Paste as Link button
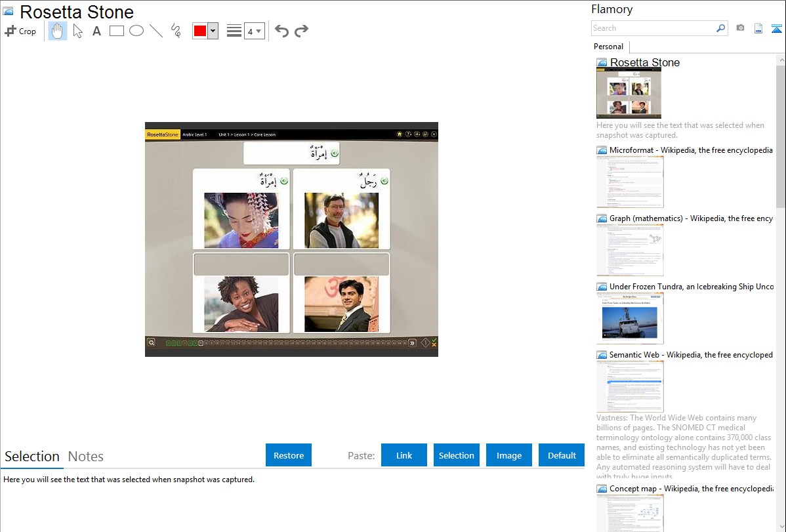Viewport: 786px width, 532px height. tap(404, 455)
